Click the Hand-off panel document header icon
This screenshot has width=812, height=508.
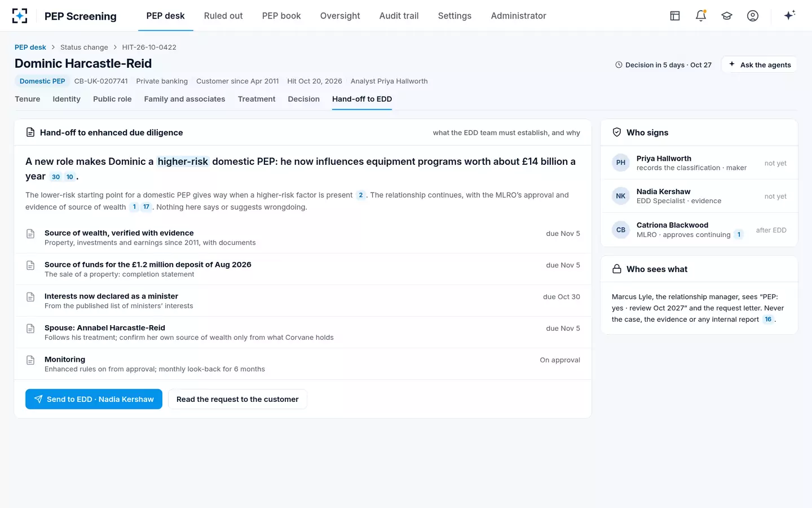(x=30, y=133)
